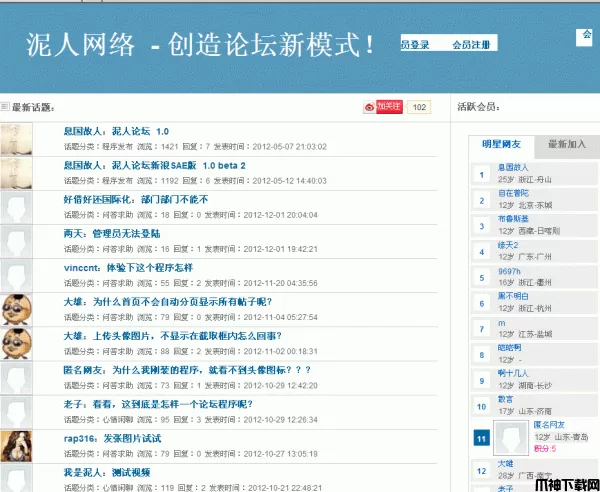The height and width of the screenshot is (492, 600).
Task: Click 大雄's avatar beside the 首页分页 question
Action: (x=16, y=308)
